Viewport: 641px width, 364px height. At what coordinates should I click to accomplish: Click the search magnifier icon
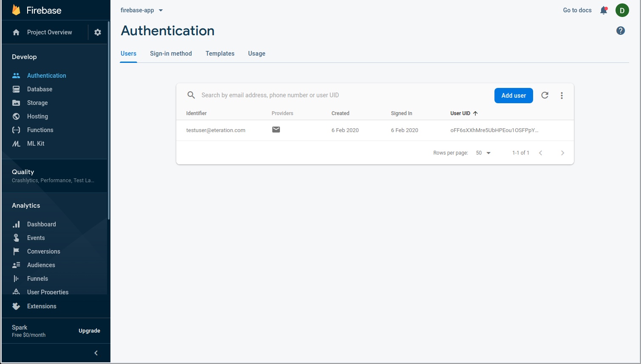coord(191,95)
